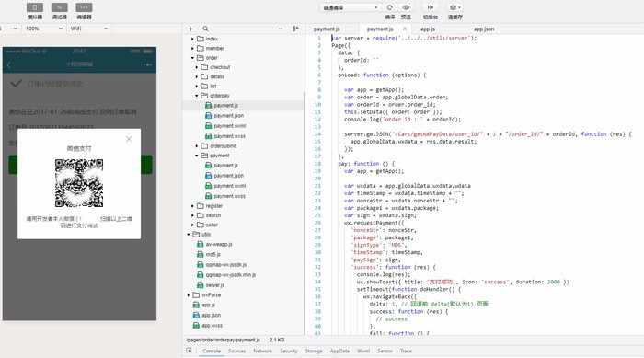
Task: Open payment.wxml under orderpay
Action: (229, 126)
